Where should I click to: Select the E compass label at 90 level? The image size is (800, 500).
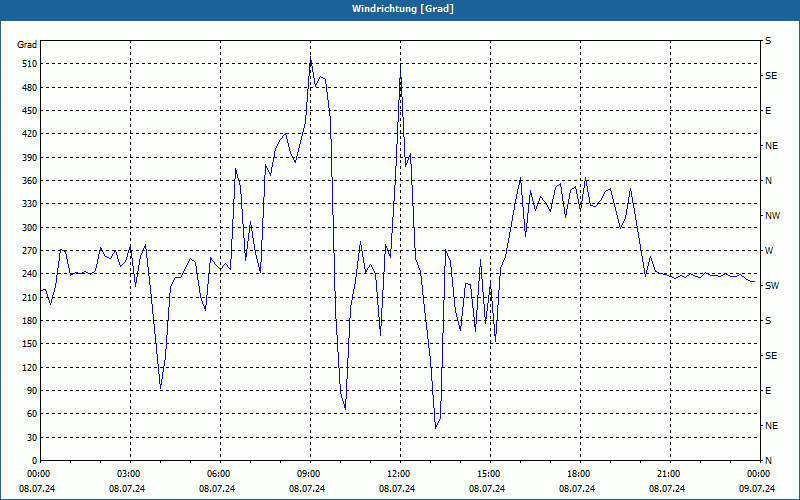tap(768, 391)
